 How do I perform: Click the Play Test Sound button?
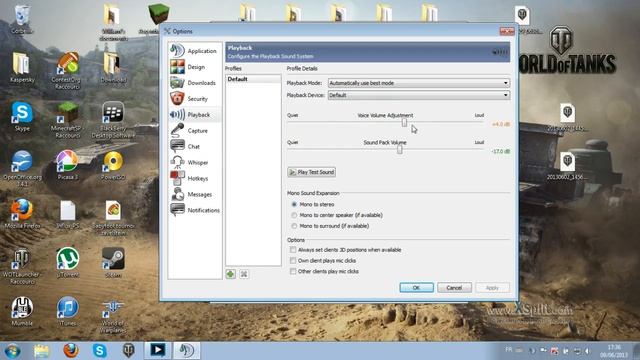312,172
